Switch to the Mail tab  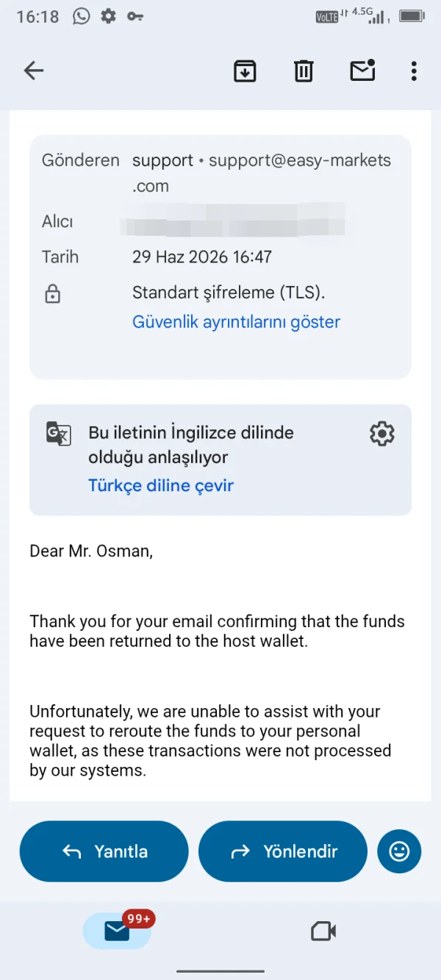pyautogui.click(x=118, y=930)
